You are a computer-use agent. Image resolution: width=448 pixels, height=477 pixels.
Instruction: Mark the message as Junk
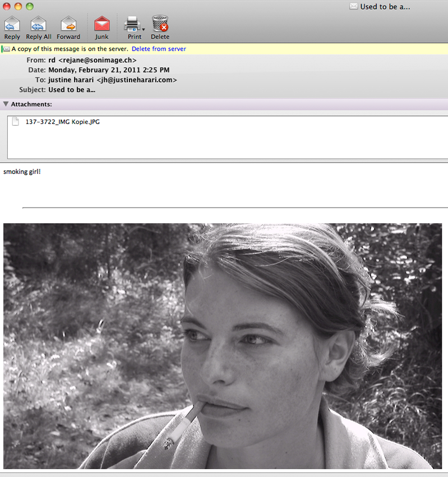pyautogui.click(x=102, y=24)
